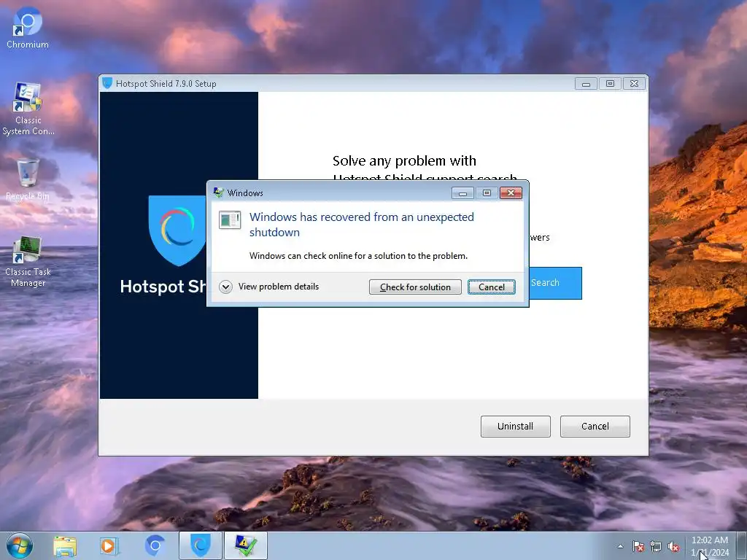Minimize the Hotspot Shield Setup window

(x=586, y=84)
